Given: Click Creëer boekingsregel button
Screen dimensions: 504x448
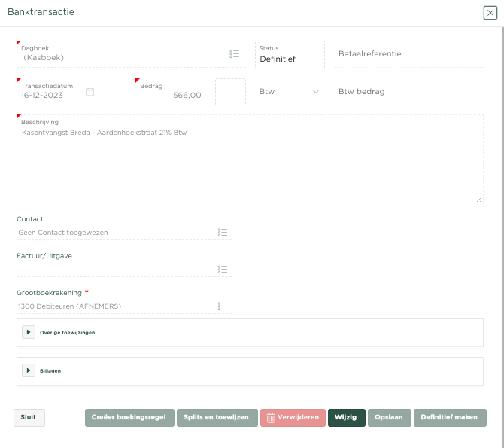Looking at the screenshot, I should (129, 418).
